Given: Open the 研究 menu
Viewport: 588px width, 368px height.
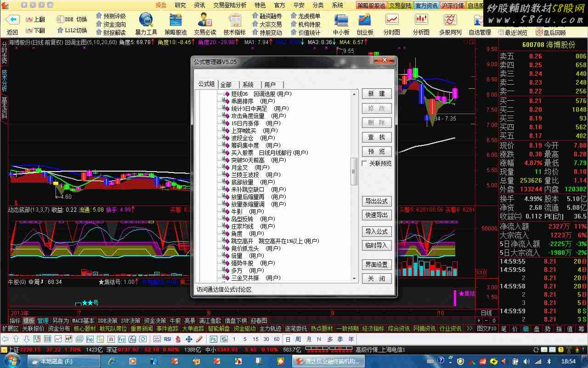Looking at the screenshot, I should pyautogui.click(x=180, y=5).
